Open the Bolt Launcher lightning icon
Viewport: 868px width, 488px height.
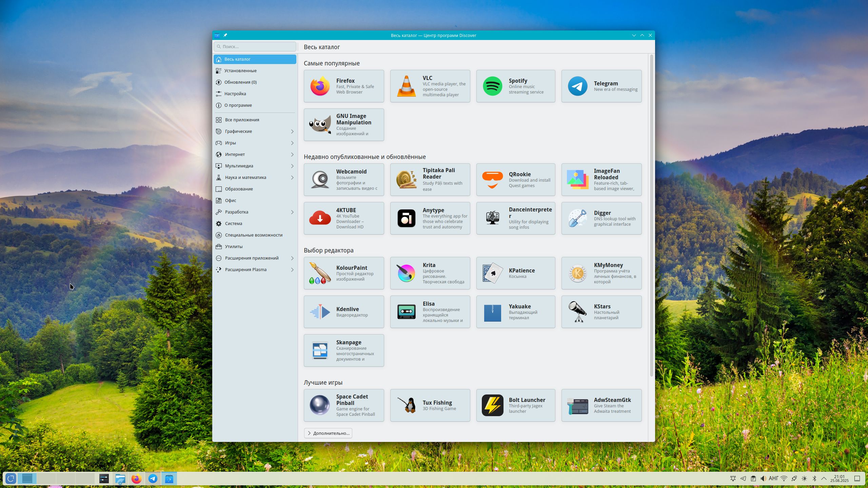(x=492, y=405)
